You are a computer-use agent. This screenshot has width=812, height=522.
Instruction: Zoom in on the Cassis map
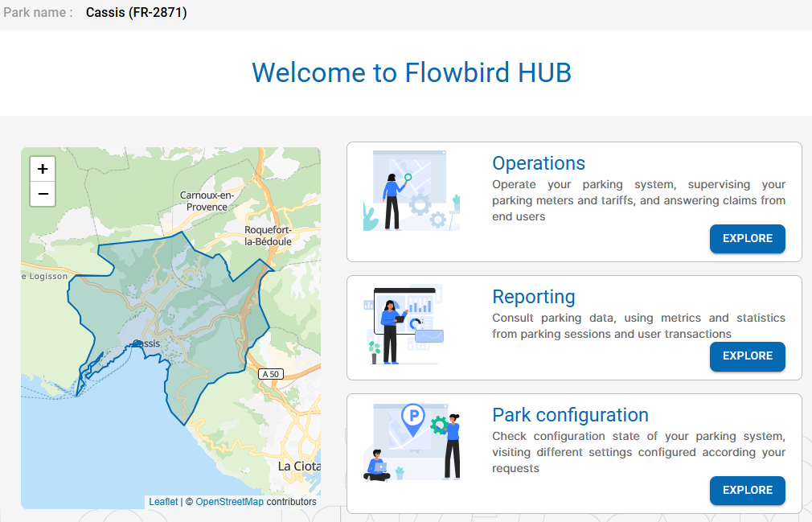tap(43, 169)
